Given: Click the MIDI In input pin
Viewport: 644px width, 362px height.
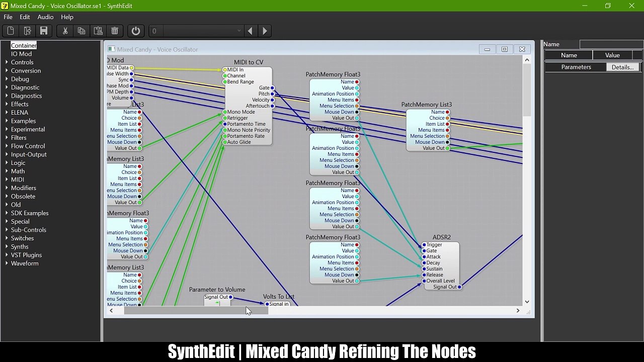Looking at the screenshot, I should click(225, 70).
